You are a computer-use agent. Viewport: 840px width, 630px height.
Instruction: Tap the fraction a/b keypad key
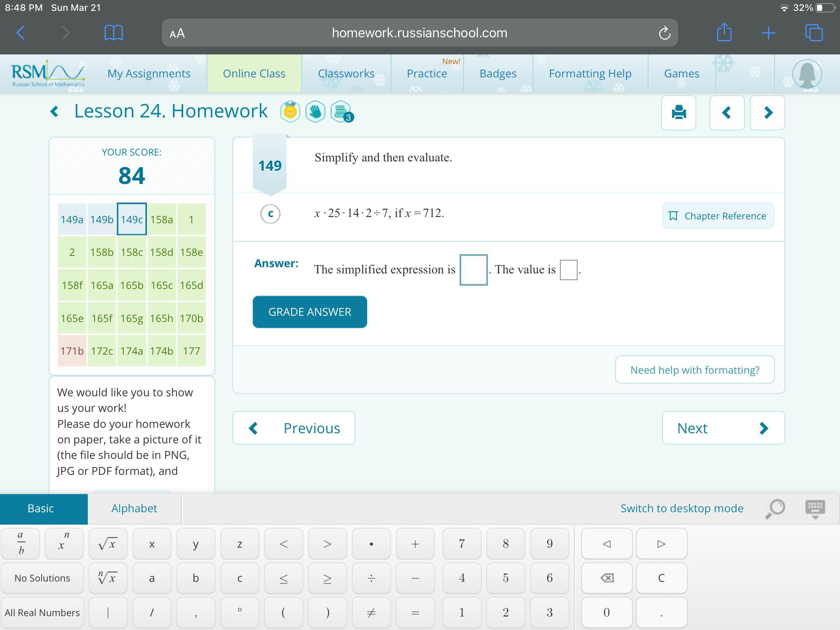click(x=21, y=544)
